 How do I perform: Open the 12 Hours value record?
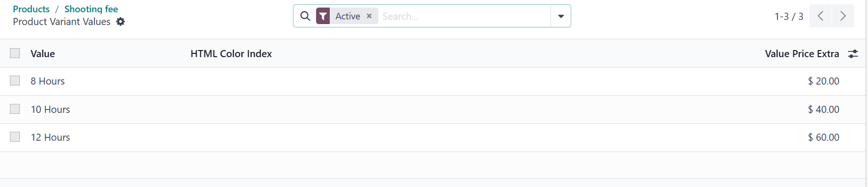(x=50, y=137)
